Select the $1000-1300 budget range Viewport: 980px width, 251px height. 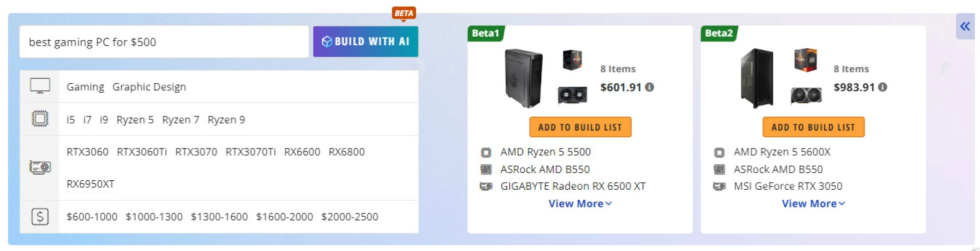(154, 217)
